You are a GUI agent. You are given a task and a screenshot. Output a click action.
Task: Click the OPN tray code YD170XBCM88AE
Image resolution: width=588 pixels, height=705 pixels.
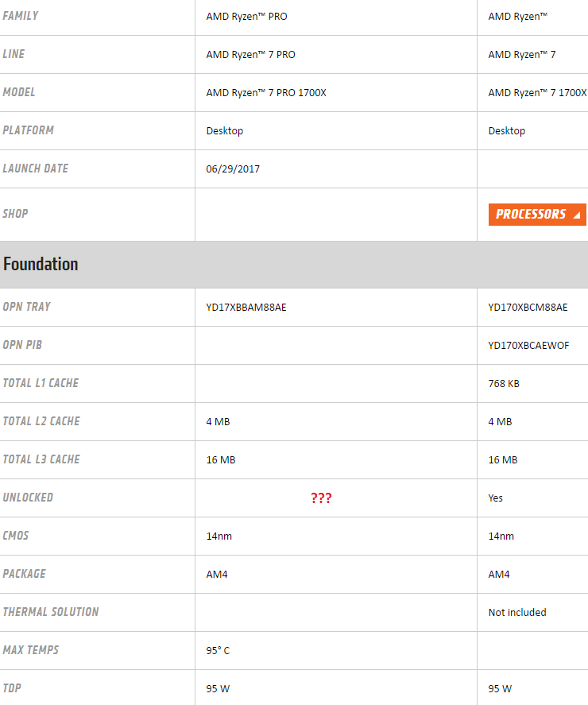point(528,308)
